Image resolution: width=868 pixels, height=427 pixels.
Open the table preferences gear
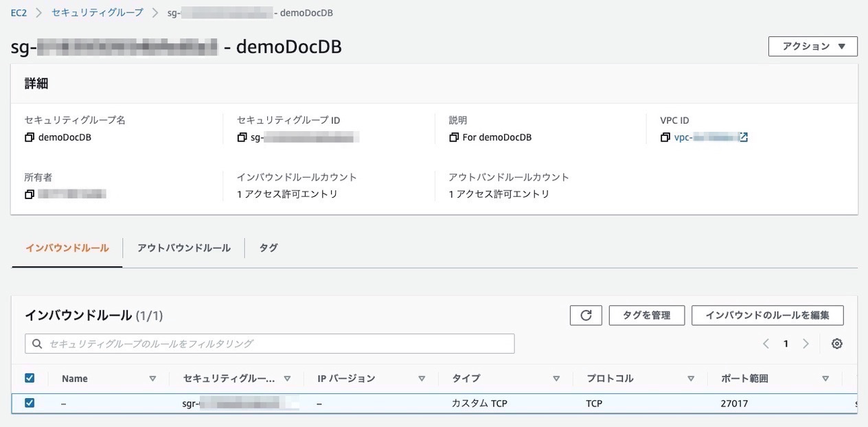click(x=836, y=343)
